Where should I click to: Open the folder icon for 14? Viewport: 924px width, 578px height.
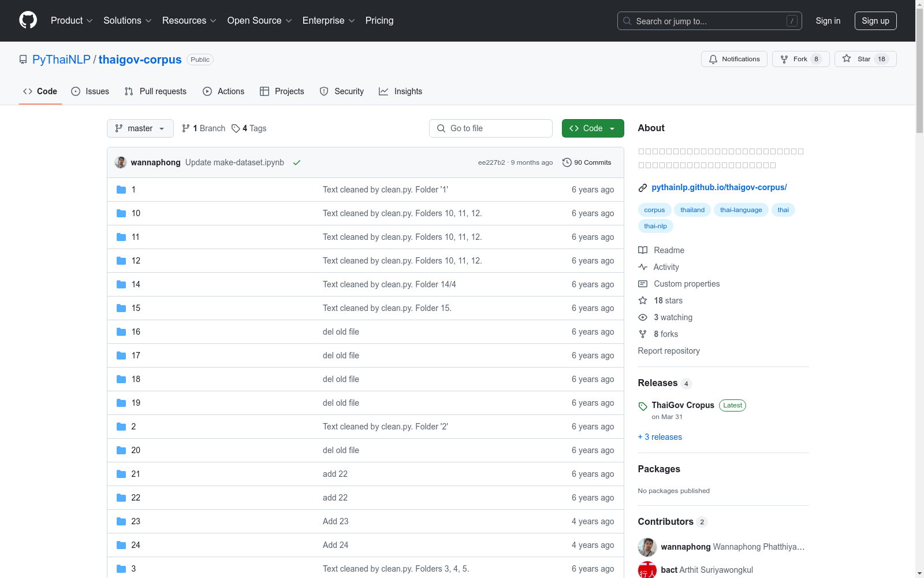121,284
